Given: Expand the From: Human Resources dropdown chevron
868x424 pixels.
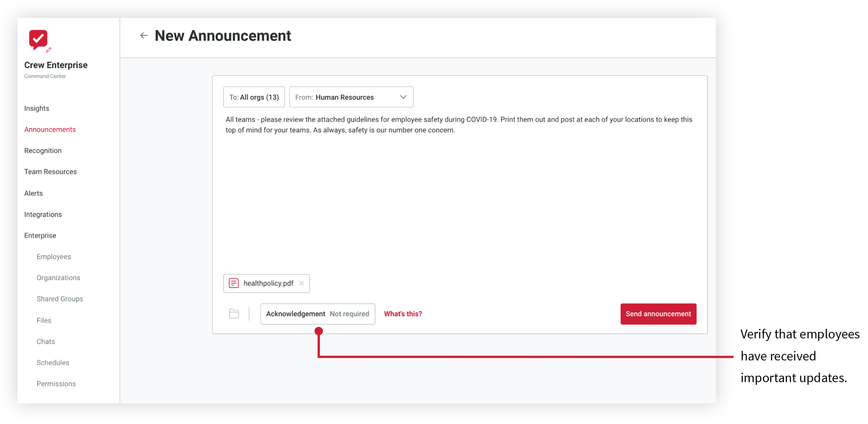Looking at the screenshot, I should [x=403, y=97].
